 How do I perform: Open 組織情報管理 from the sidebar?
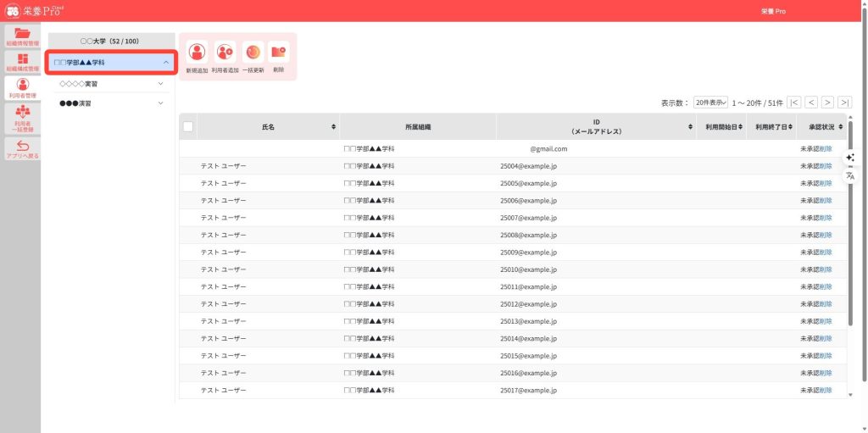22,36
